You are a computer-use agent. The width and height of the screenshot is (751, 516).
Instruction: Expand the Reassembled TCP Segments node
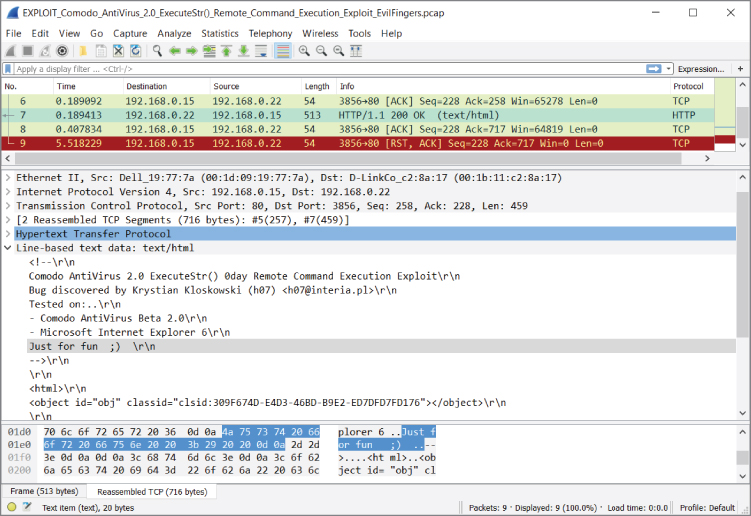(8, 220)
